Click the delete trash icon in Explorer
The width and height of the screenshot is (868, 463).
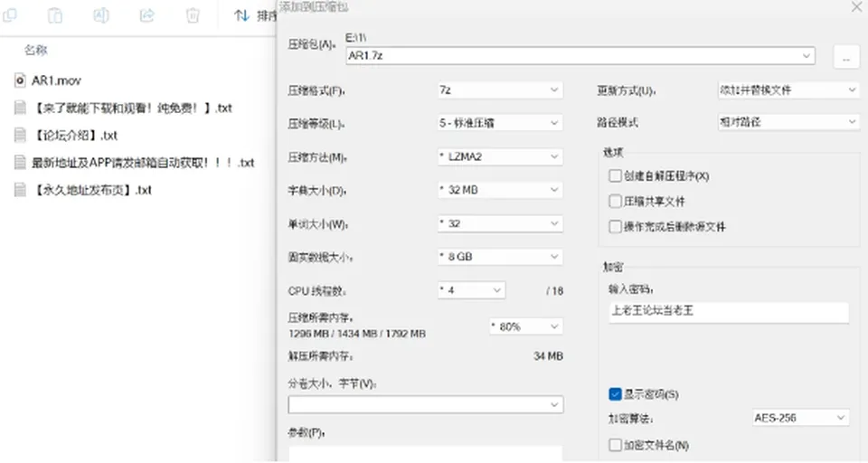tap(193, 15)
